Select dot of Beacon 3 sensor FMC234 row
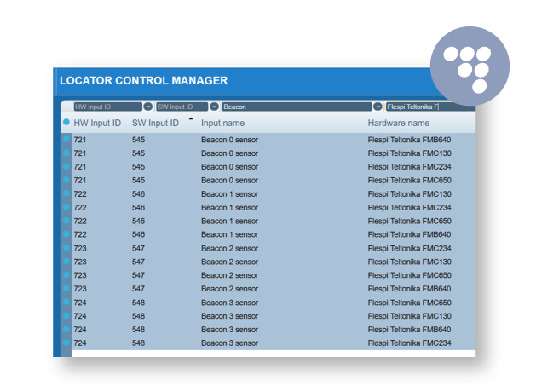 (x=66, y=343)
